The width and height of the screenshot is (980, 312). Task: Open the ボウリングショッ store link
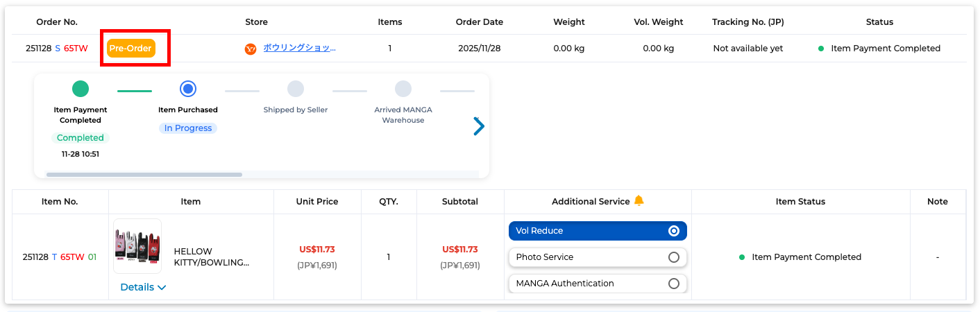coord(299,49)
